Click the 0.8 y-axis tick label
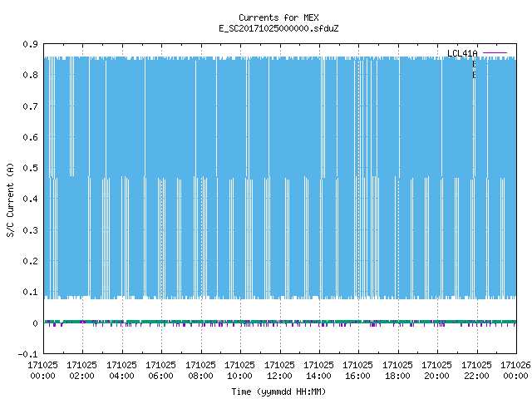The width and height of the screenshot is (532, 399). [x=30, y=75]
